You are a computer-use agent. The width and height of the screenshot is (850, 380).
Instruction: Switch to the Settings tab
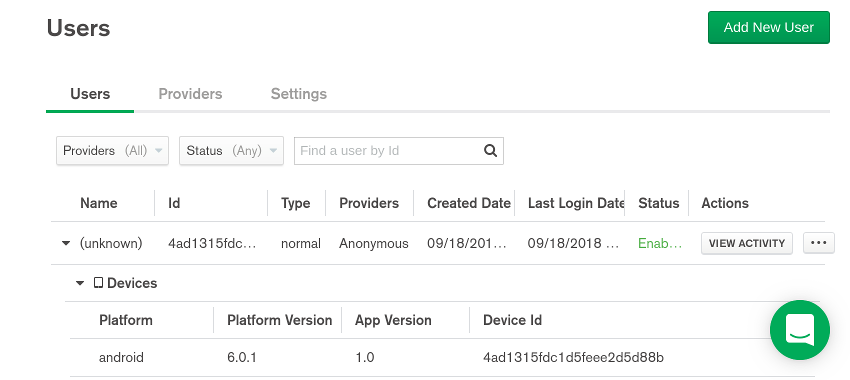[299, 94]
